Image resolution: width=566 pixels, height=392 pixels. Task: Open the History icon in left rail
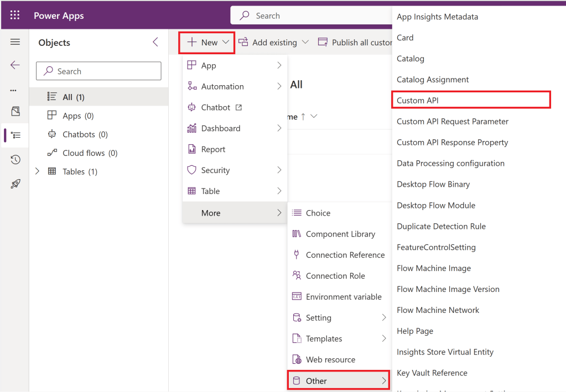tap(15, 160)
